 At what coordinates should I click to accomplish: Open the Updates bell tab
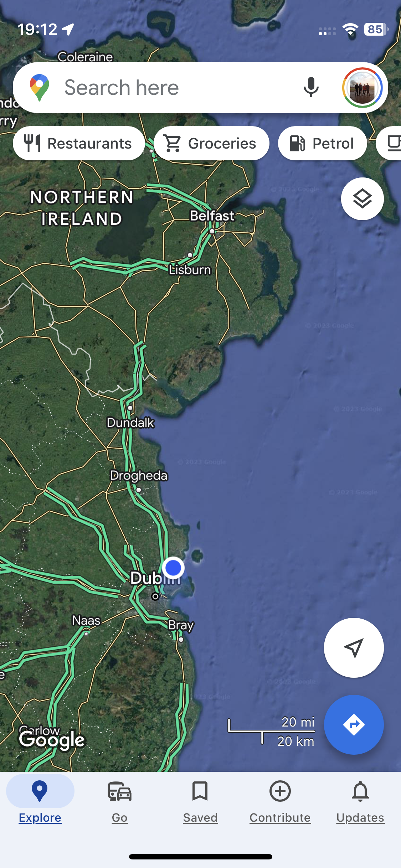coord(360,801)
